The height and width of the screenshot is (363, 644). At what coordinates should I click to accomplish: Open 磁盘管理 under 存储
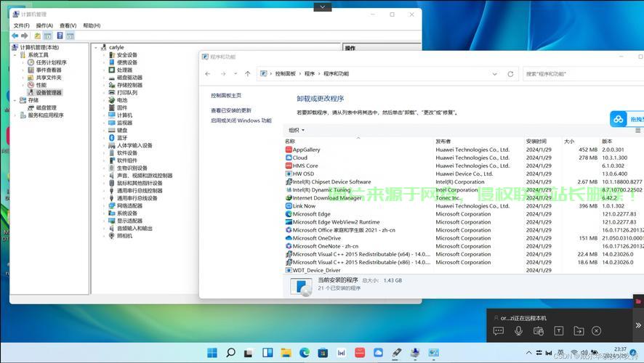pyautogui.click(x=46, y=107)
